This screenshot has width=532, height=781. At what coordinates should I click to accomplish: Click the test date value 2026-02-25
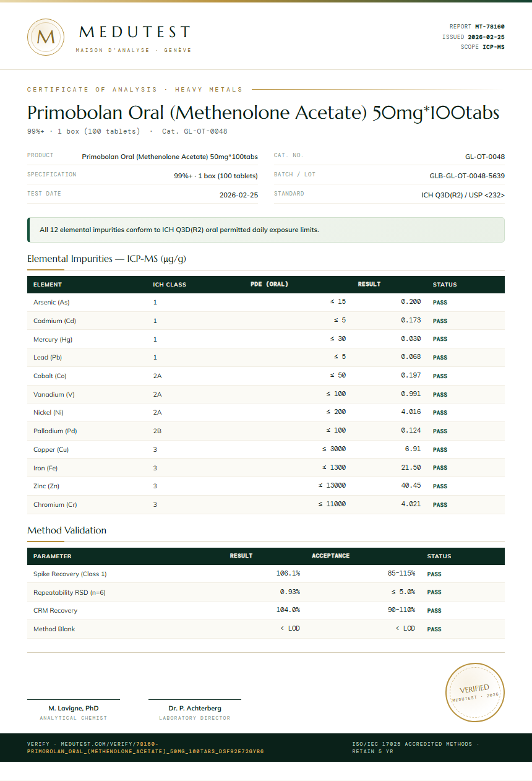click(239, 195)
